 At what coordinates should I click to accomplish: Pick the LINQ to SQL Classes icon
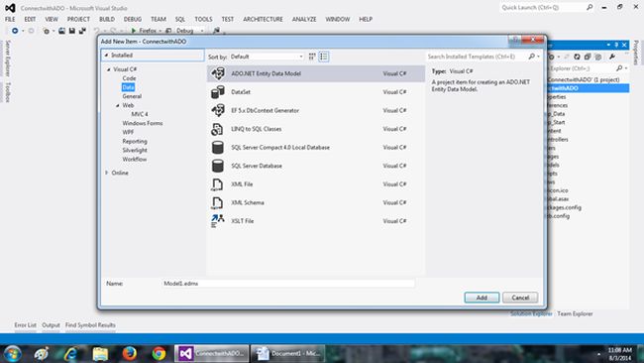click(218, 129)
